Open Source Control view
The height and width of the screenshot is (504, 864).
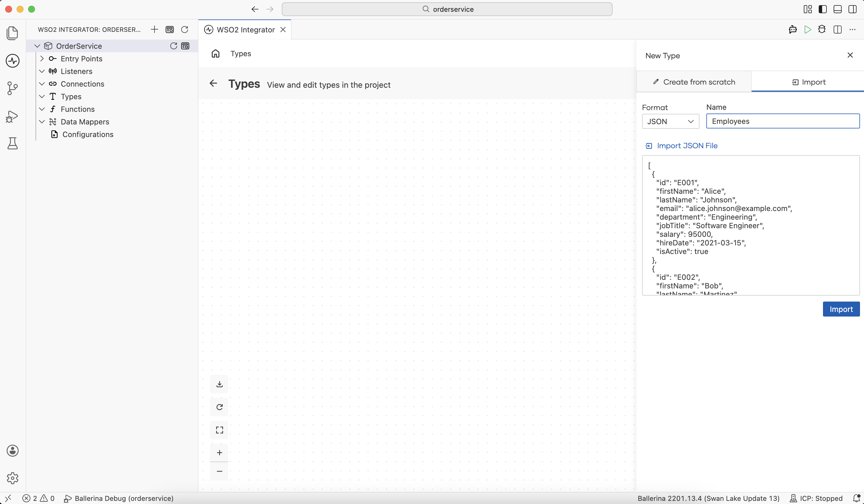tap(12, 88)
